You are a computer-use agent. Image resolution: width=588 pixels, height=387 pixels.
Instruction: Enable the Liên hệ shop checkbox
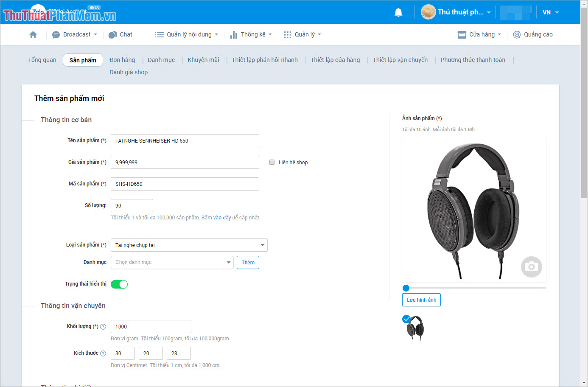[272, 162]
